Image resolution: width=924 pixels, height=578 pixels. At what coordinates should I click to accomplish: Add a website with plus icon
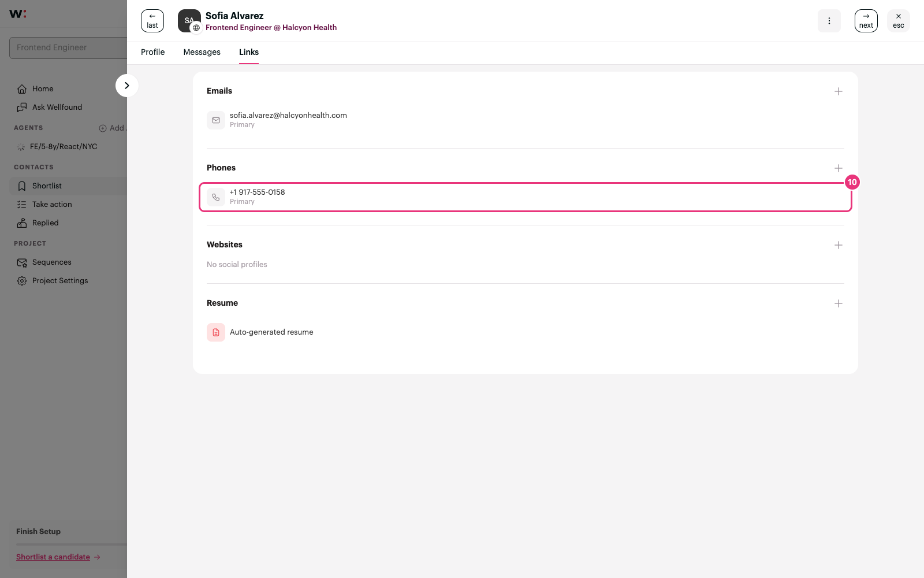click(x=839, y=245)
